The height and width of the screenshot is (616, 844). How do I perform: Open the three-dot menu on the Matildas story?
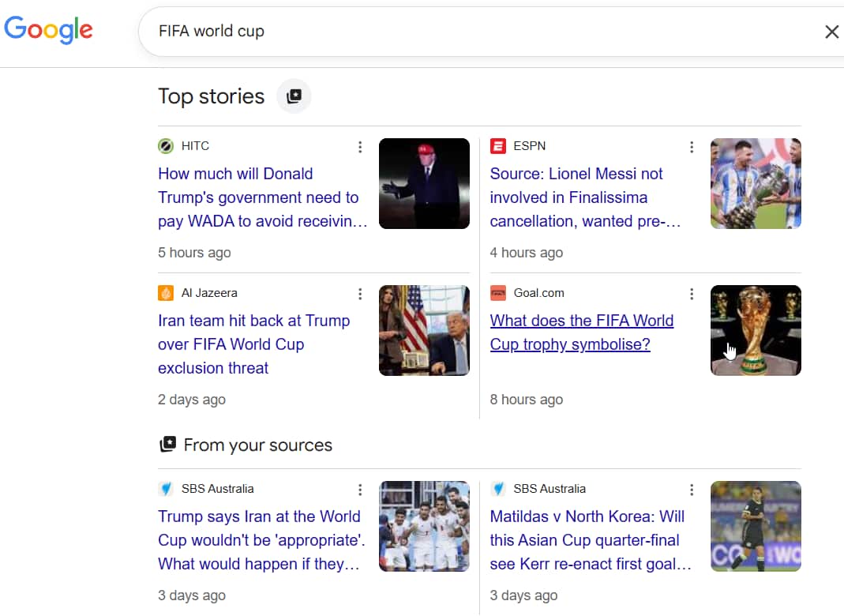[x=692, y=490]
